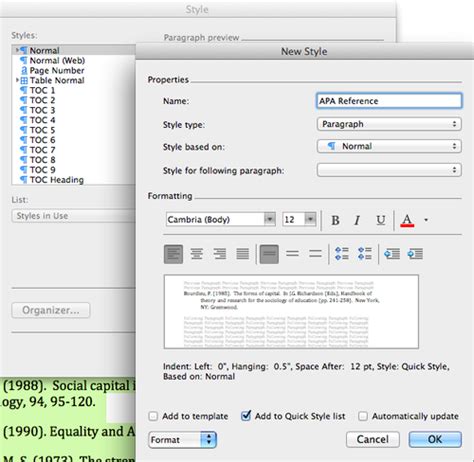474x462 pixels.
Task: Click the Organizer button in Style window
Action: 51,310
